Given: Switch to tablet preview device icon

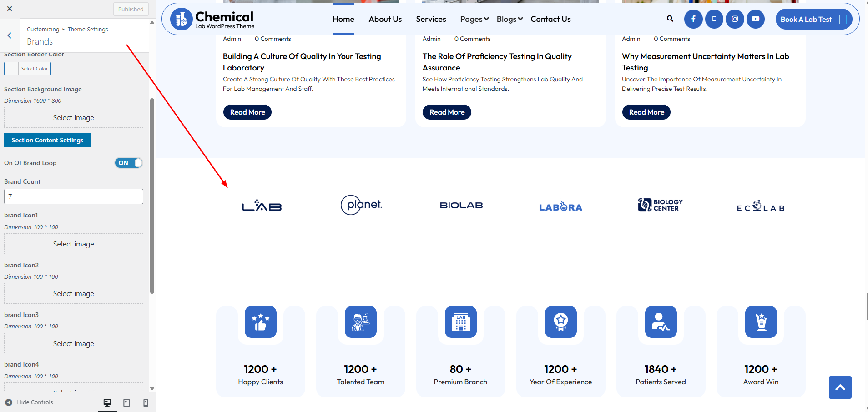Looking at the screenshot, I should tap(126, 402).
